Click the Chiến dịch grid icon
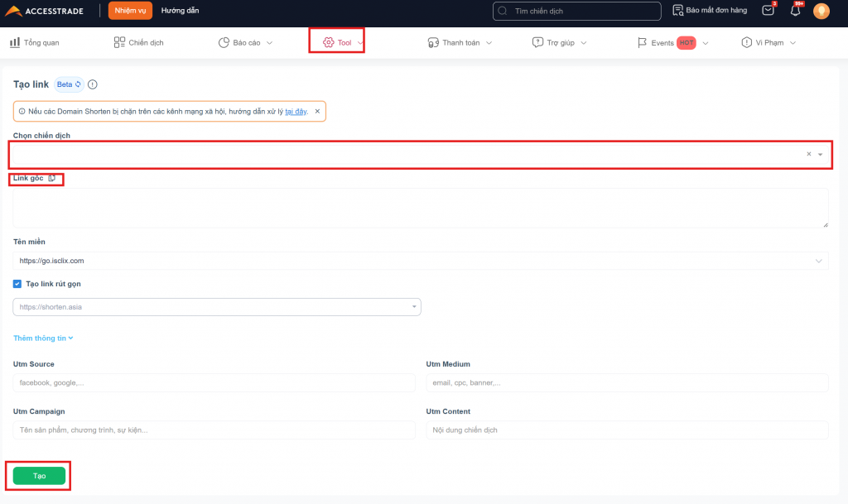 [x=119, y=42]
